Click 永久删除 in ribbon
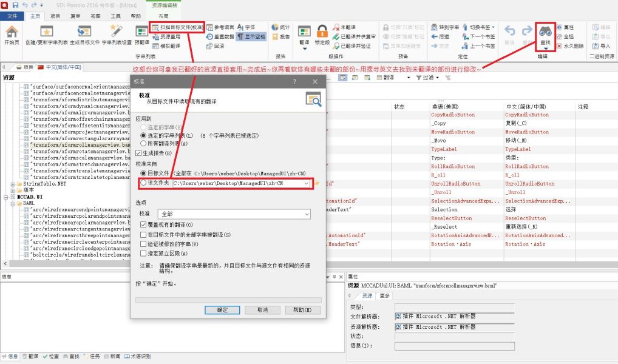 (570, 46)
